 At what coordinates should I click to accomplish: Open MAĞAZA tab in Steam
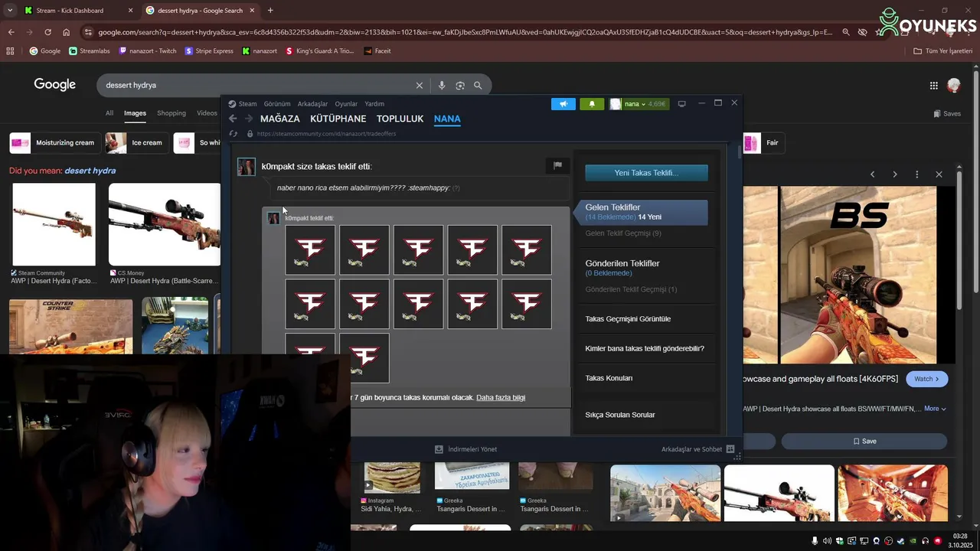280,119
